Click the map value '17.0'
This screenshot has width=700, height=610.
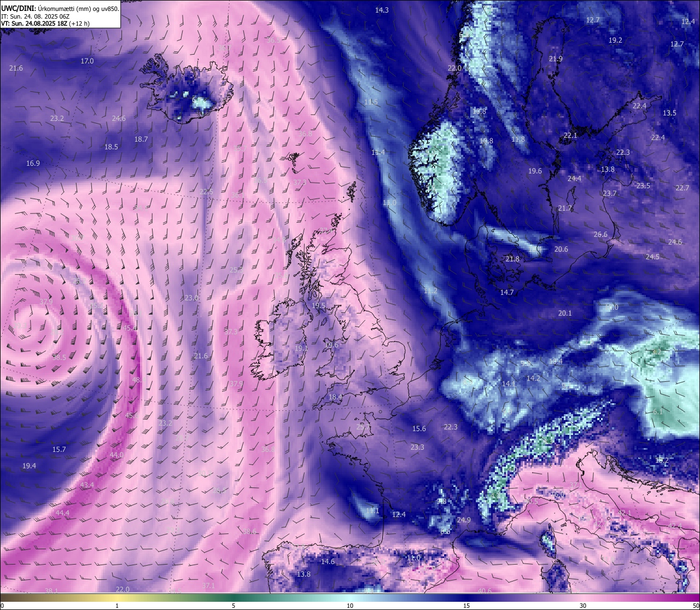tap(87, 61)
